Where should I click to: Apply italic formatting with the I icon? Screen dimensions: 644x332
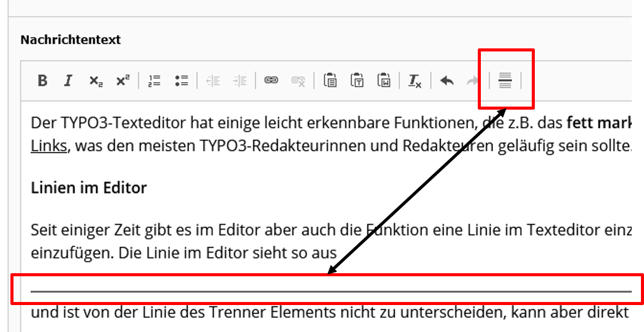tap(69, 81)
